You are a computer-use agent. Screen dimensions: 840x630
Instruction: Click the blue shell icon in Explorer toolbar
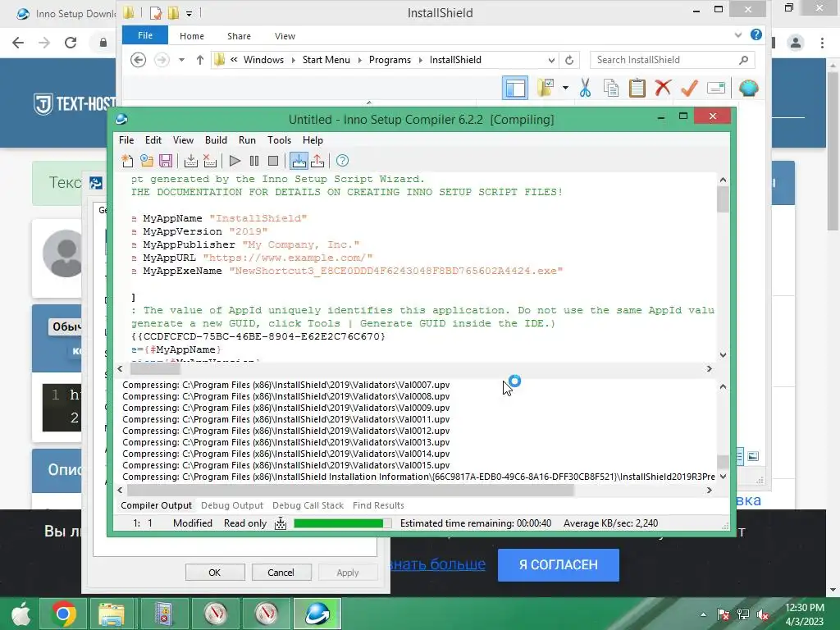748,88
